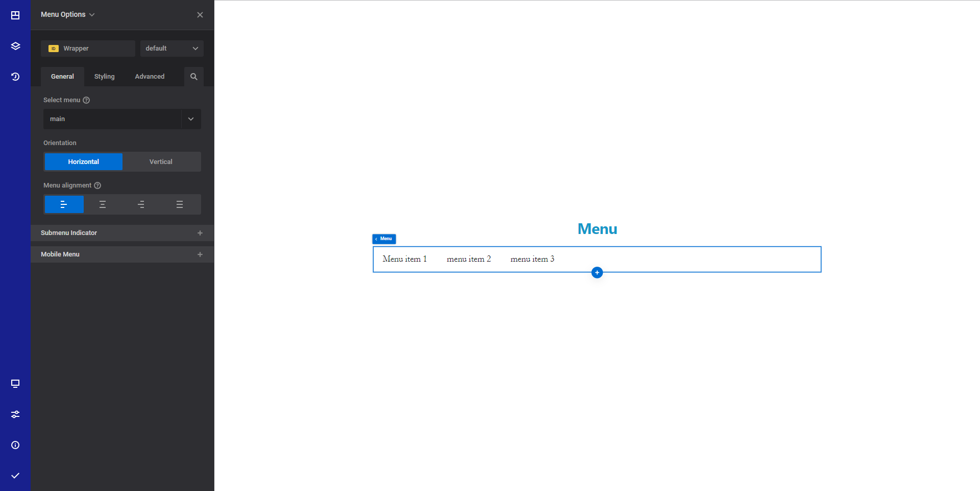Click the Menu element breadcrumb button on canvas
Screen dimensions: 980x491
point(384,239)
